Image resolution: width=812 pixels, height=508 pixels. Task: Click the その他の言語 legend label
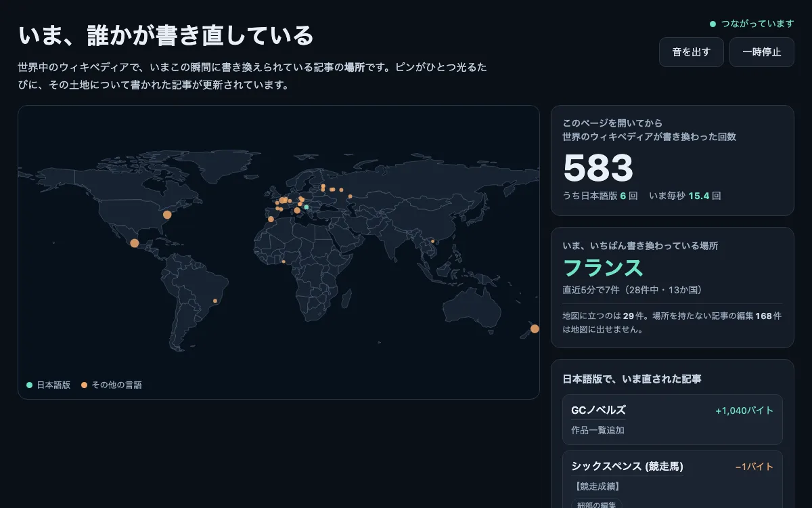point(116,385)
